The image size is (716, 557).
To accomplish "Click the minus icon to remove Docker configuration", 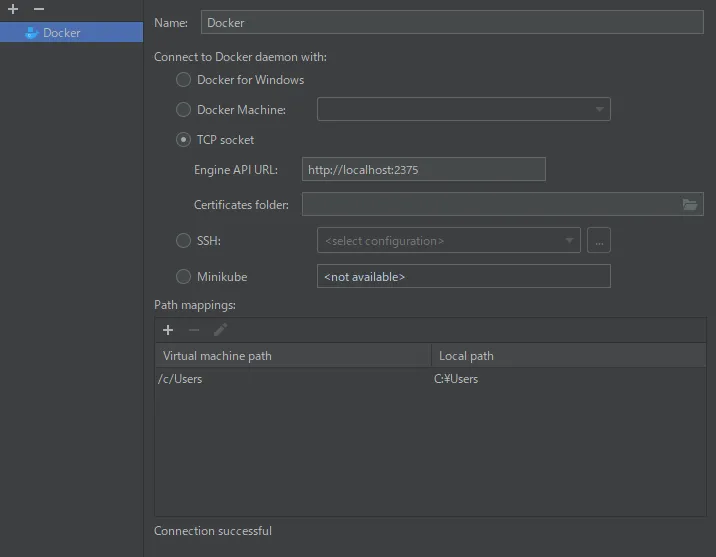I will point(39,9).
